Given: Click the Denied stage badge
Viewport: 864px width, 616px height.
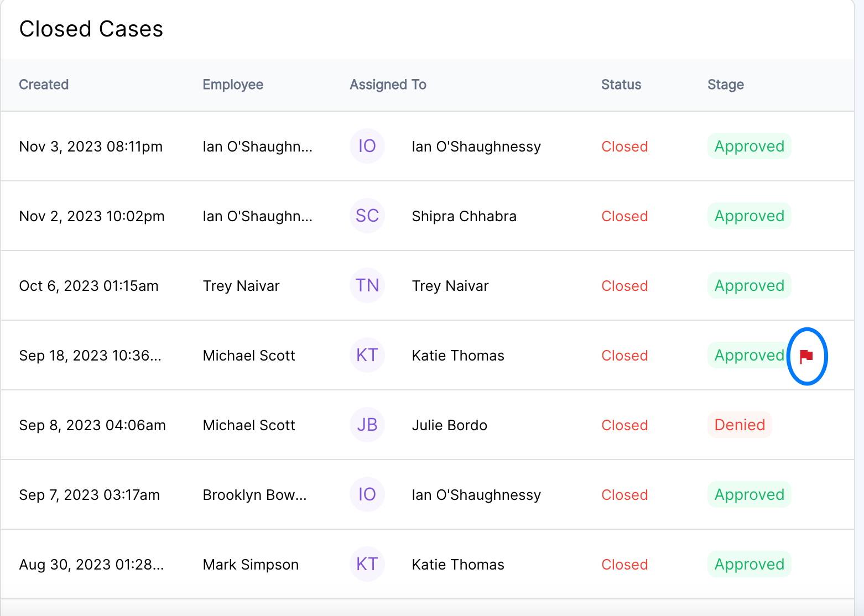Looking at the screenshot, I should click(x=740, y=425).
